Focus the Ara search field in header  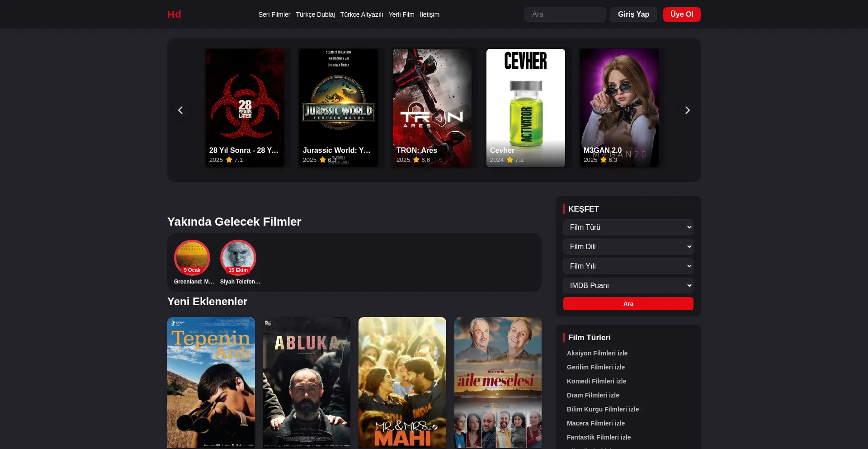click(x=565, y=14)
